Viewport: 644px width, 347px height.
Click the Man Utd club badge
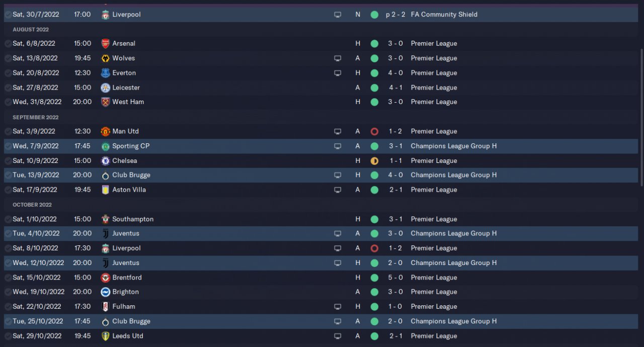pyautogui.click(x=105, y=131)
